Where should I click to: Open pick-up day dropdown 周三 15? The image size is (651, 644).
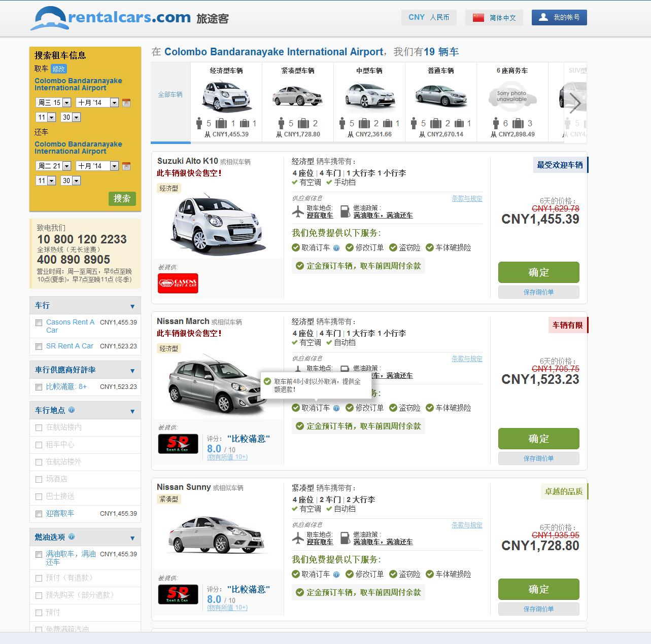coord(53,102)
